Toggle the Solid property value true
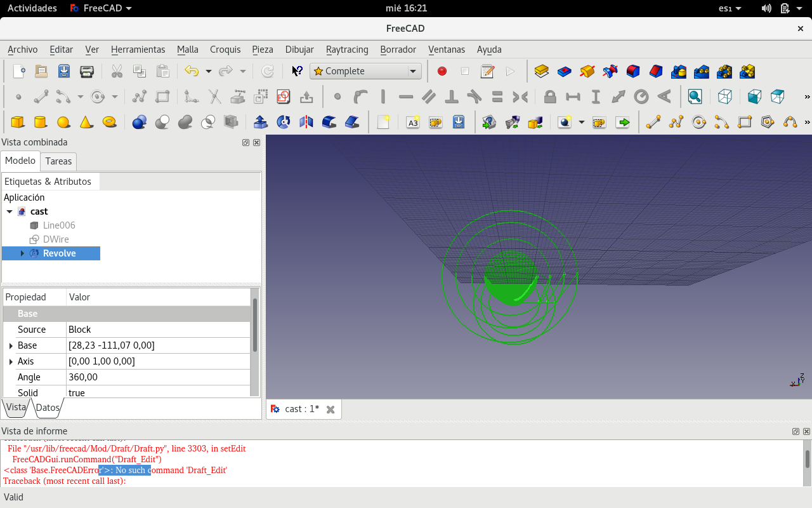Viewport: 812px width, 508px height. pos(159,392)
